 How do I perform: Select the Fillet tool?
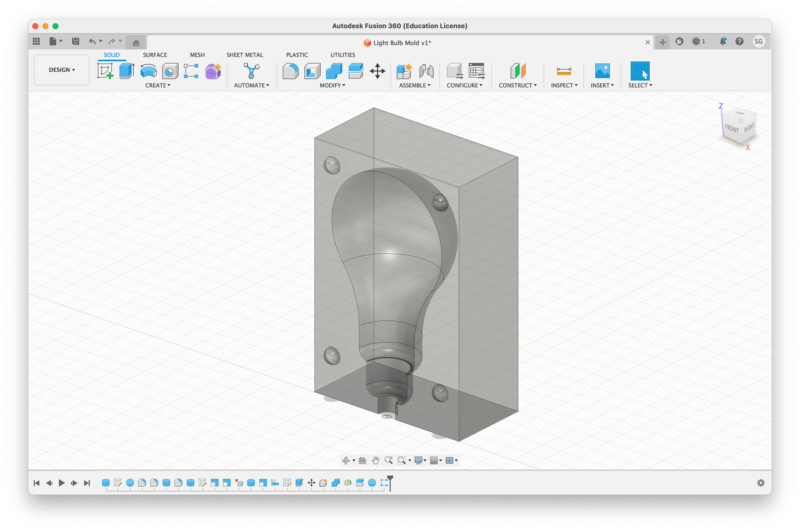pyautogui.click(x=290, y=71)
